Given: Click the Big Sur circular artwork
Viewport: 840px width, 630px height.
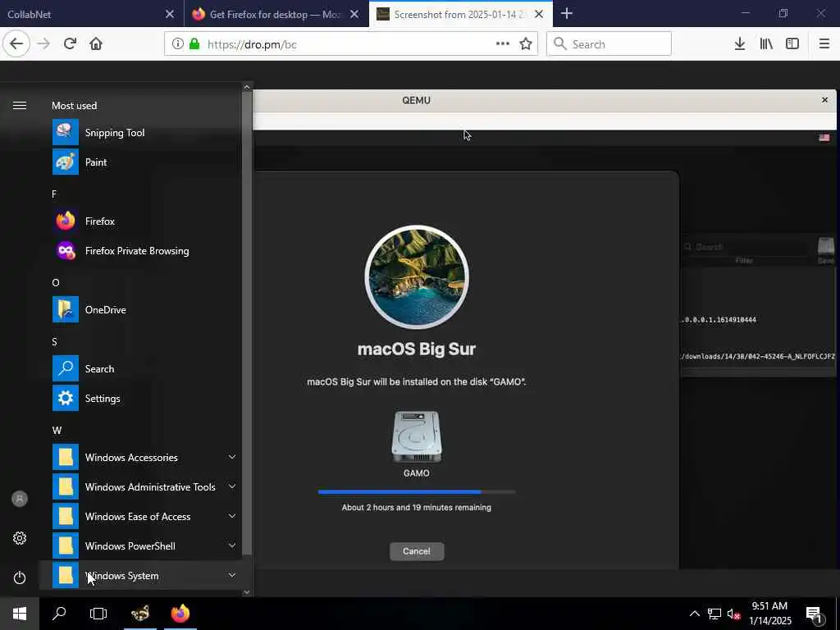Looking at the screenshot, I should click(417, 277).
